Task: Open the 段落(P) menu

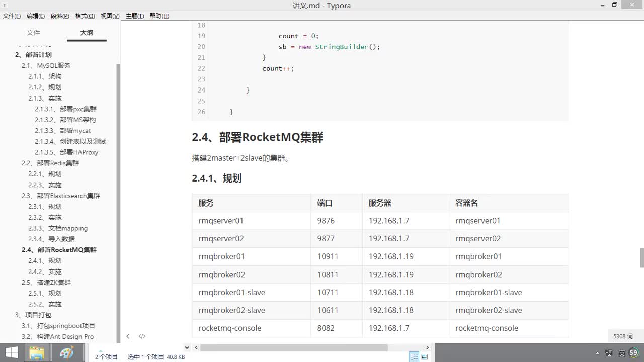Action: [60, 16]
